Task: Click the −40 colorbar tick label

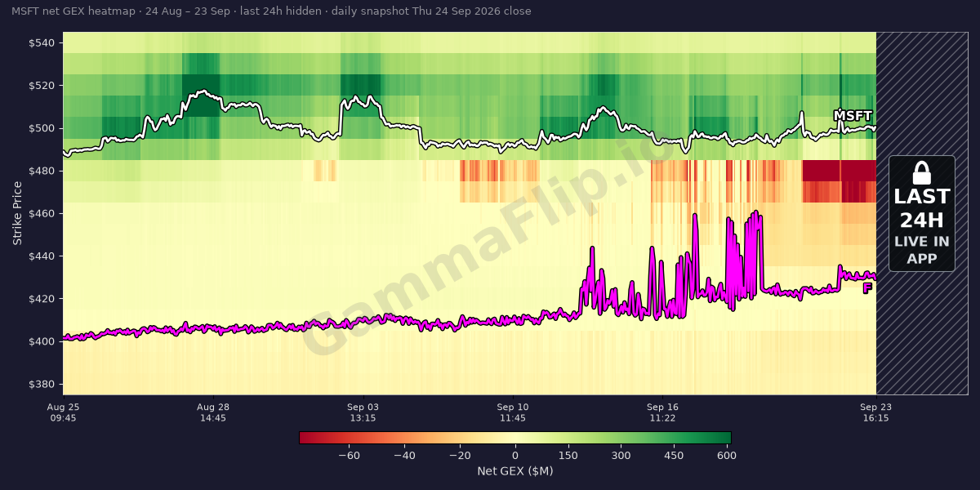Action: coord(404,456)
